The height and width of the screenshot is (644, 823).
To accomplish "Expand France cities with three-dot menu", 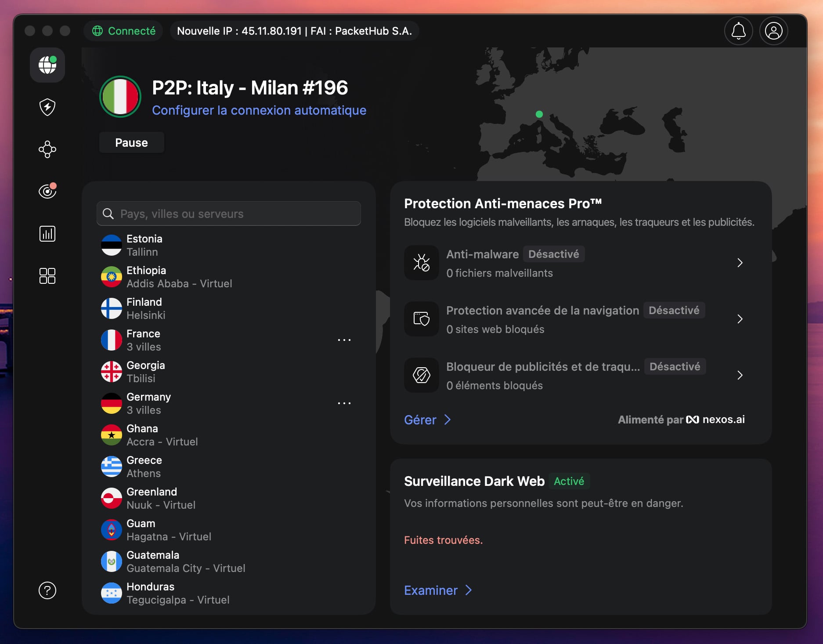I will click(344, 340).
